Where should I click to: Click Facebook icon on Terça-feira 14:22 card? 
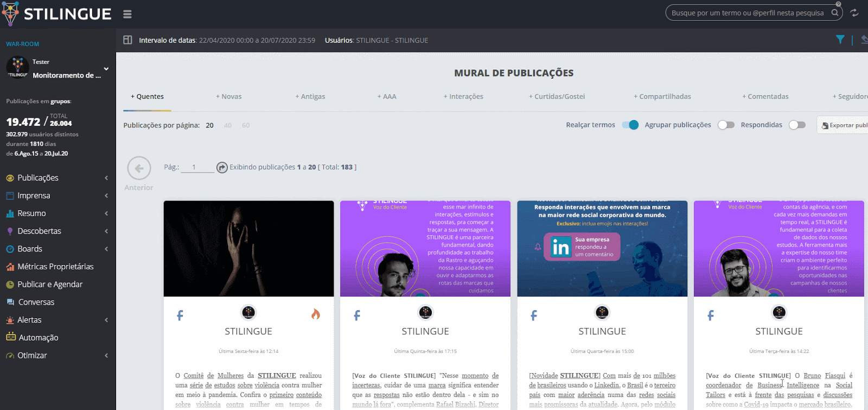(711, 316)
